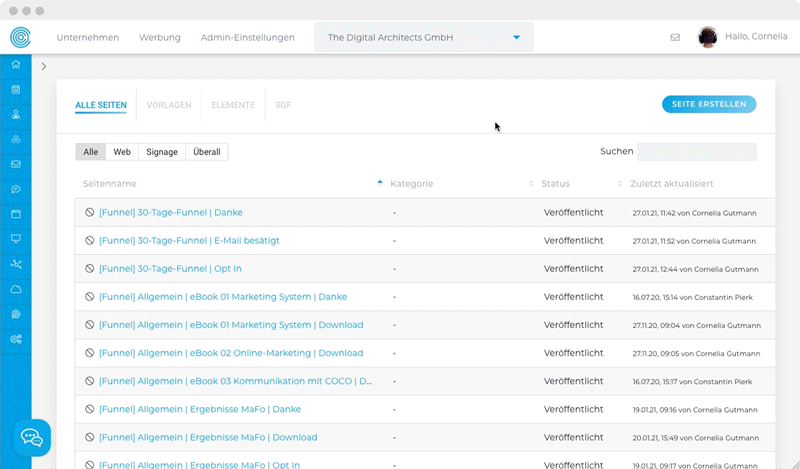
Task: Click the user profile avatar
Action: tap(707, 37)
